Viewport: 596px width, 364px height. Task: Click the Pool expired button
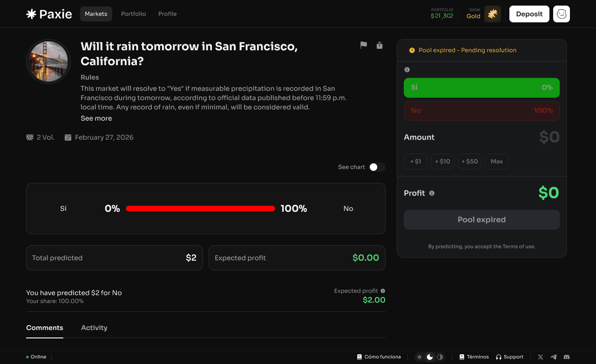coord(481,220)
